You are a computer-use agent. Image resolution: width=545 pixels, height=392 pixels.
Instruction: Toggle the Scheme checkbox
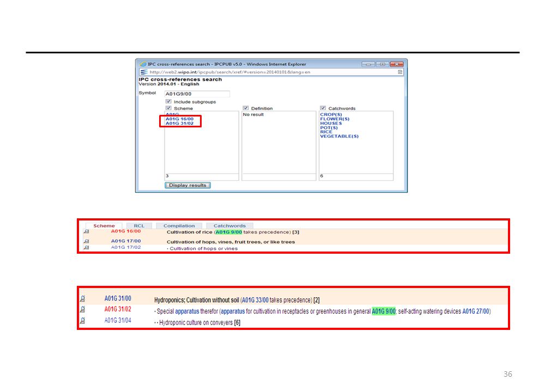pos(168,108)
